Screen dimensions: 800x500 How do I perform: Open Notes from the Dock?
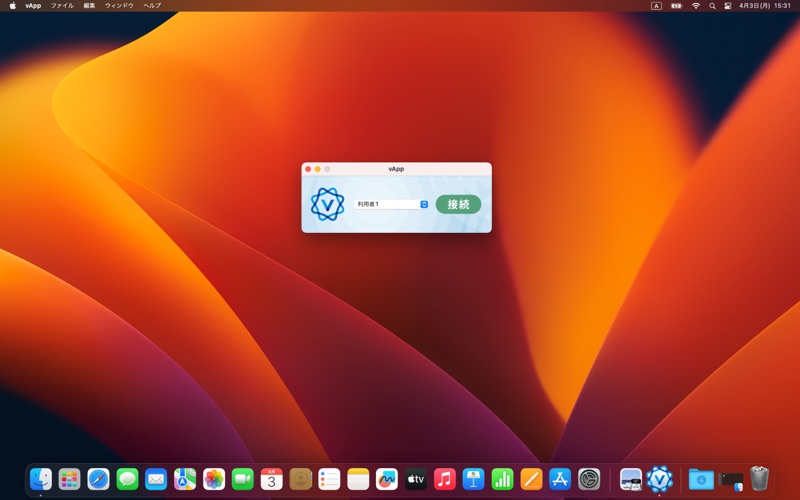(358, 480)
